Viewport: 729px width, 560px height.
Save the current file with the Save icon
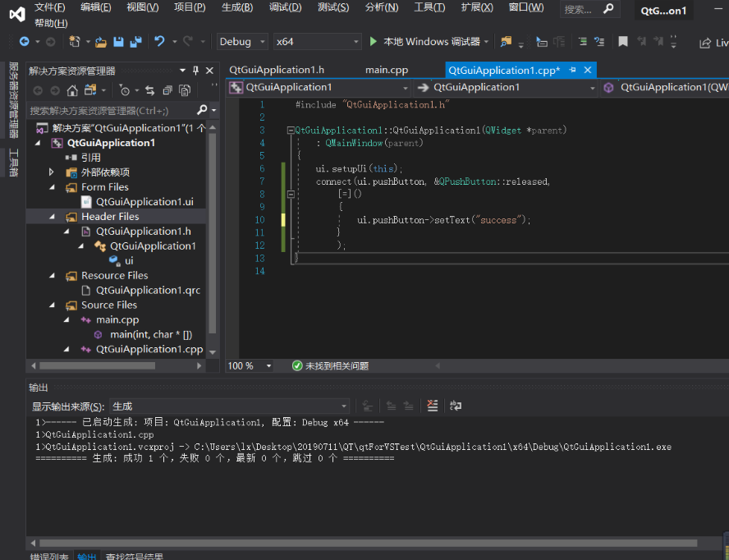pyautogui.click(x=118, y=42)
